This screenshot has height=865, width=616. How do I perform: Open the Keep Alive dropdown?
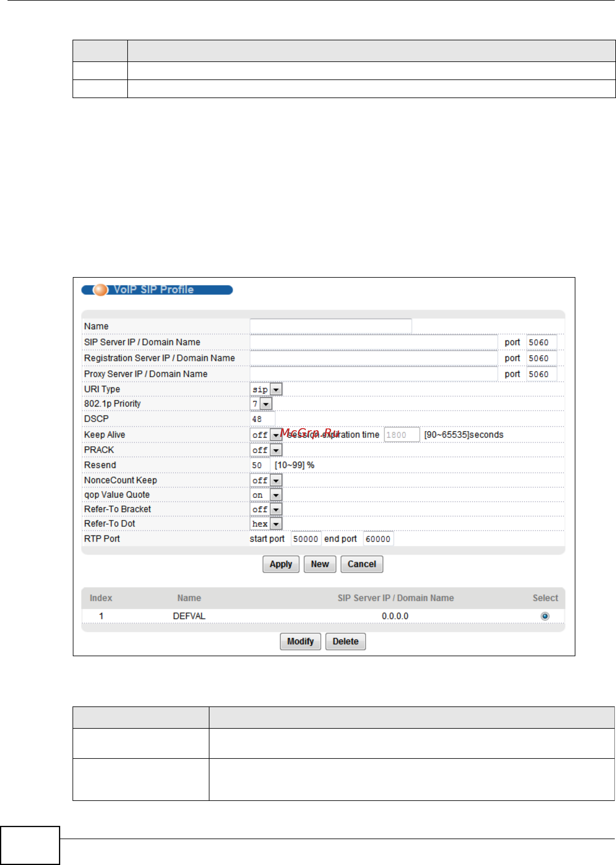(x=276, y=434)
